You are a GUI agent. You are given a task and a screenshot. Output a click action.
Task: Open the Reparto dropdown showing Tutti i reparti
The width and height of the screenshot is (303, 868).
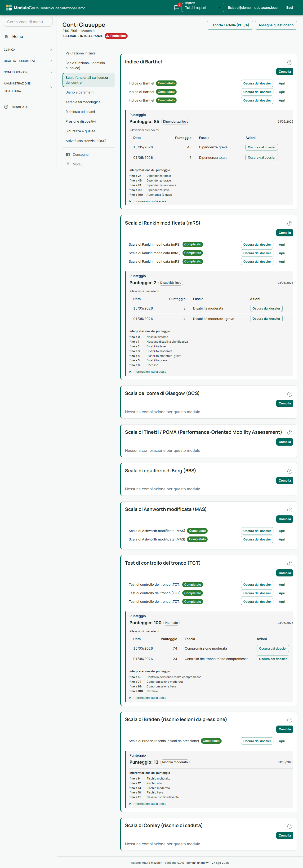[x=203, y=7]
